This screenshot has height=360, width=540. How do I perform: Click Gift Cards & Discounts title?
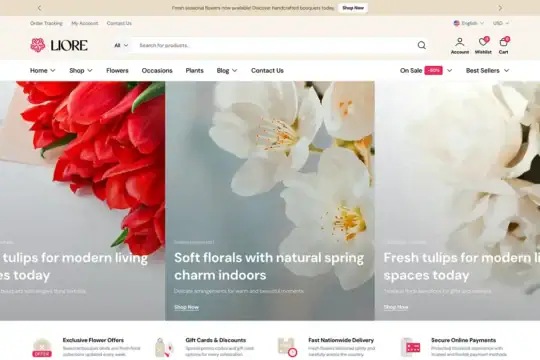(x=216, y=340)
